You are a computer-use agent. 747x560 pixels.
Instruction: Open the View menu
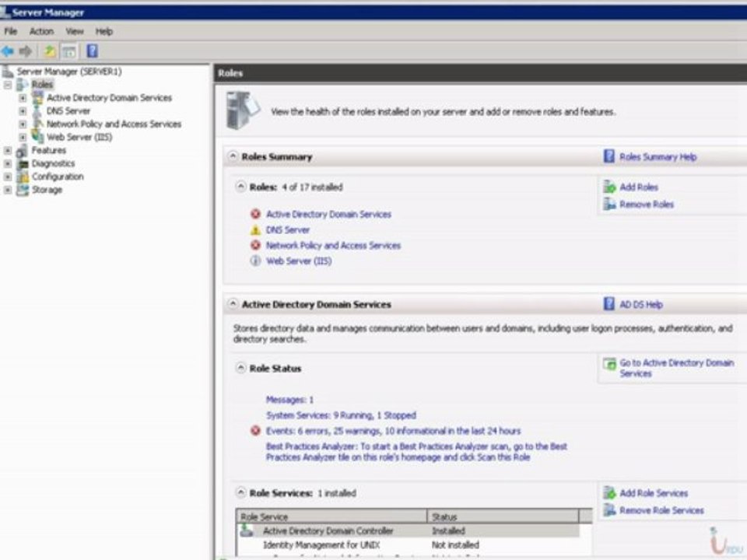[x=75, y=31]
